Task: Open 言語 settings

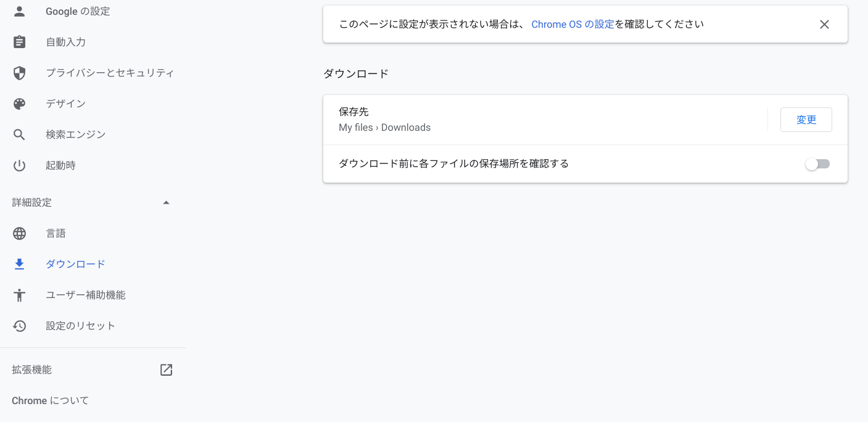Action: point(56,233)
